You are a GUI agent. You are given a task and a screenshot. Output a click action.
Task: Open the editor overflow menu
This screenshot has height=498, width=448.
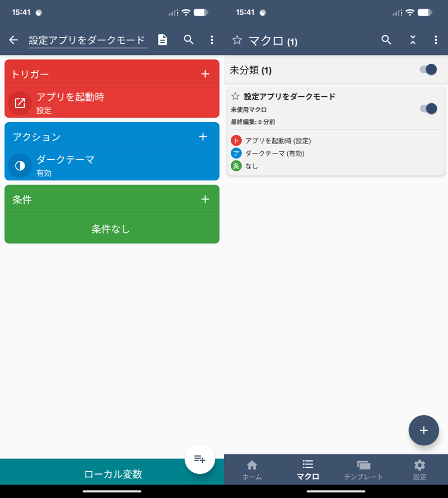(212, 40)
